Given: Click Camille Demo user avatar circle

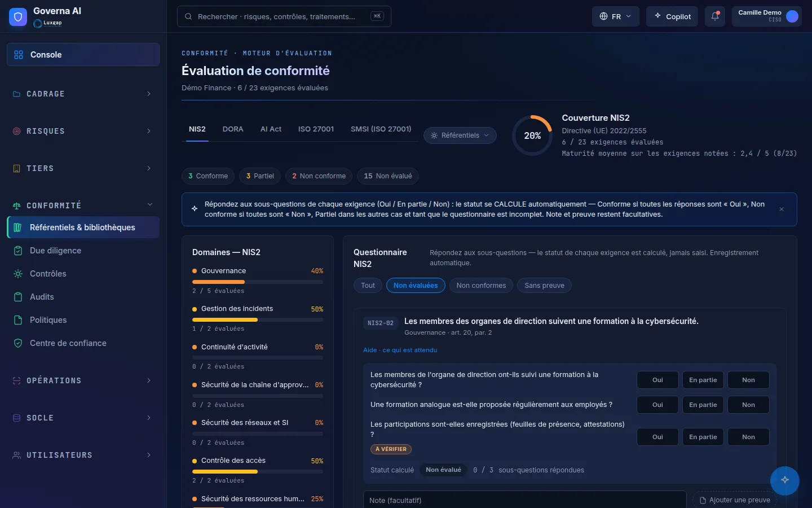Looking at the screenshot, I should point(792,16).
